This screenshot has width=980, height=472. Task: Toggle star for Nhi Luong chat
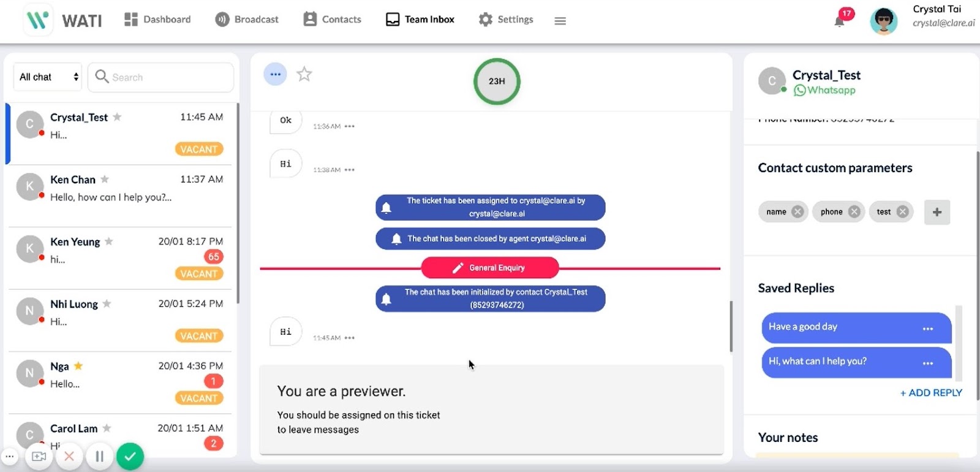tap(107, 303)
